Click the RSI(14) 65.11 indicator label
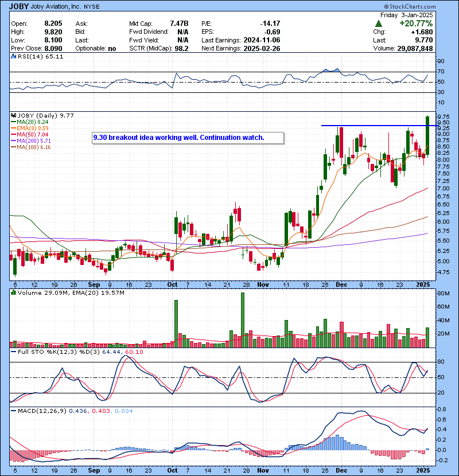This screenshot has width=459, height=476. coord(40,56)
